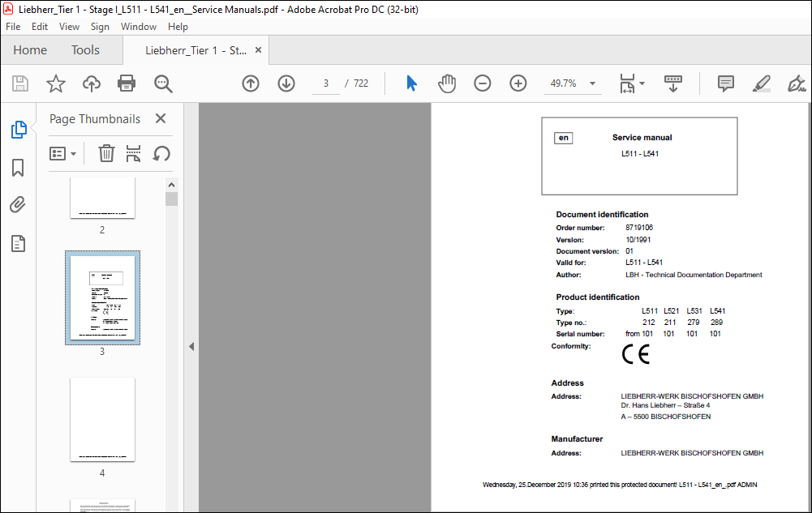This screenshot has width=812, height=513.
Task: Close the Liebherr_Tier 1 document tab
Action: click(x=259, y=49)
